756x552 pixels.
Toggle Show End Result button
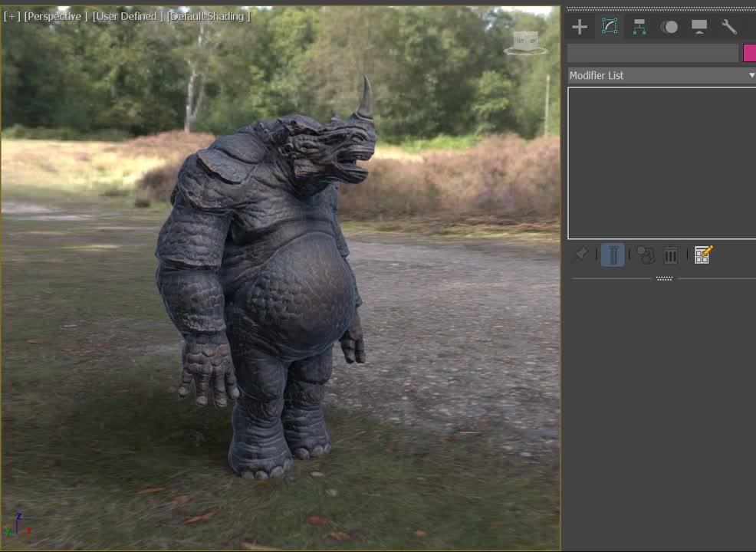click(613, 255)
